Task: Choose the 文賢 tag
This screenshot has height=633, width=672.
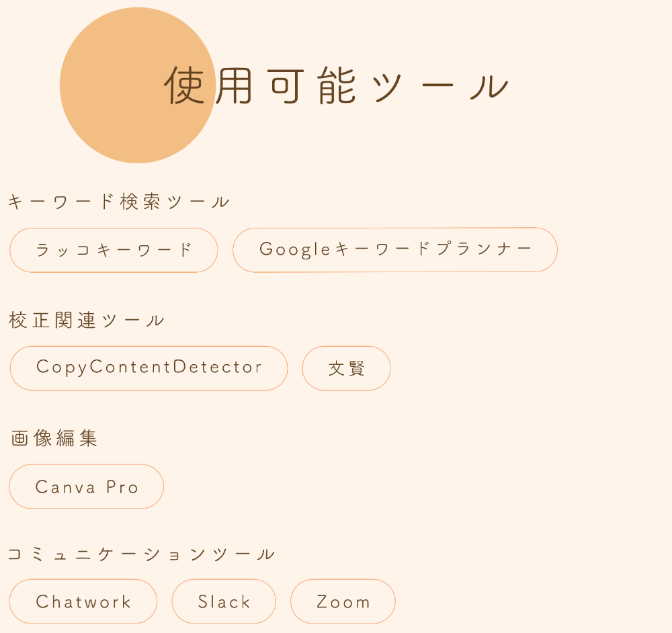Action: click(346, 368)
